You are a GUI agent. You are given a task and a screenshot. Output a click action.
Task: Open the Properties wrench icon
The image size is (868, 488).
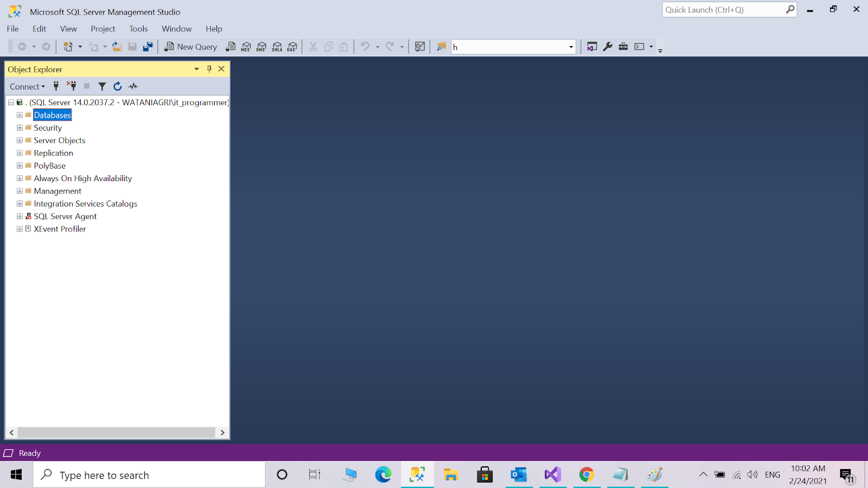pyautogui.click(x=608, y=47)
